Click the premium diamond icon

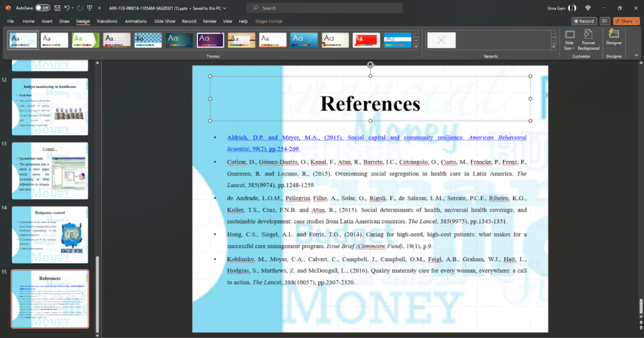588,8
